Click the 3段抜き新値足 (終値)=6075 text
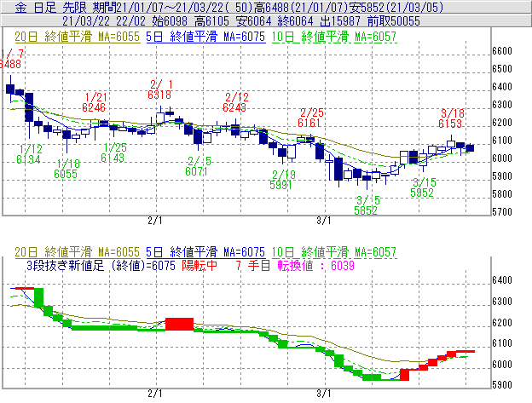532x403 pixels. point(101,265)
